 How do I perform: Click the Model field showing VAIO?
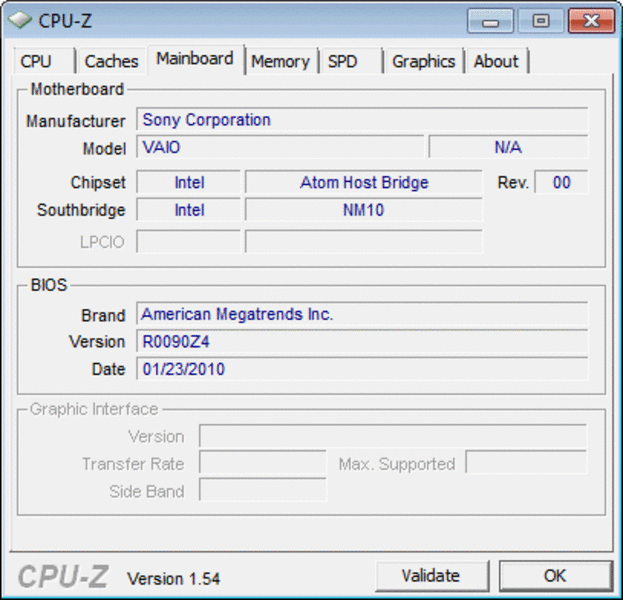280,147
